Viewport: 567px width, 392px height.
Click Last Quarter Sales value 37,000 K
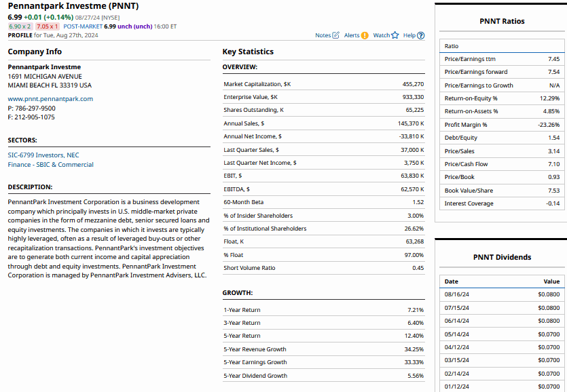412,150
